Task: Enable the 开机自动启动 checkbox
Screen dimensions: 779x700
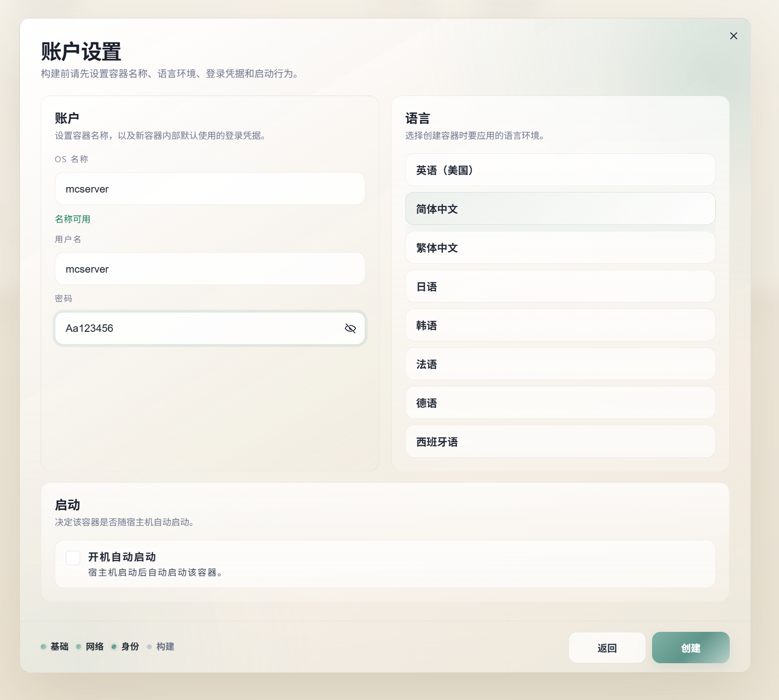Action: pos(73,558)
